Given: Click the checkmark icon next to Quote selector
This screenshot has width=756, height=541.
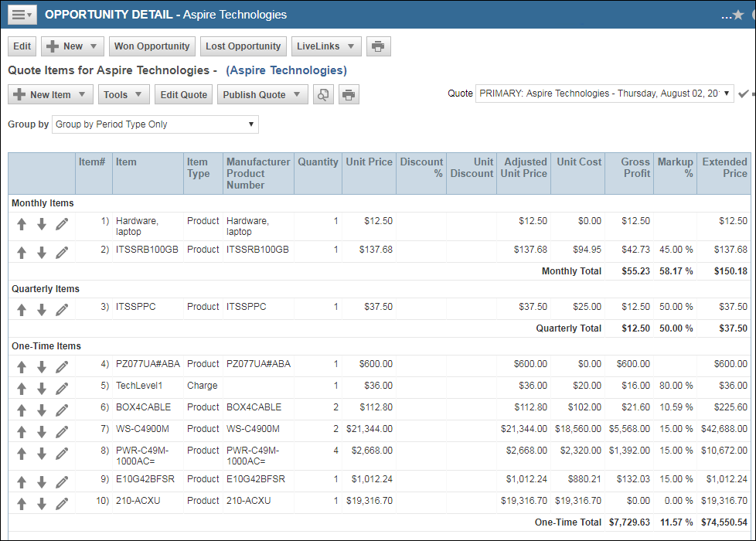Looking at the screenshot, I should coord(743,94).
